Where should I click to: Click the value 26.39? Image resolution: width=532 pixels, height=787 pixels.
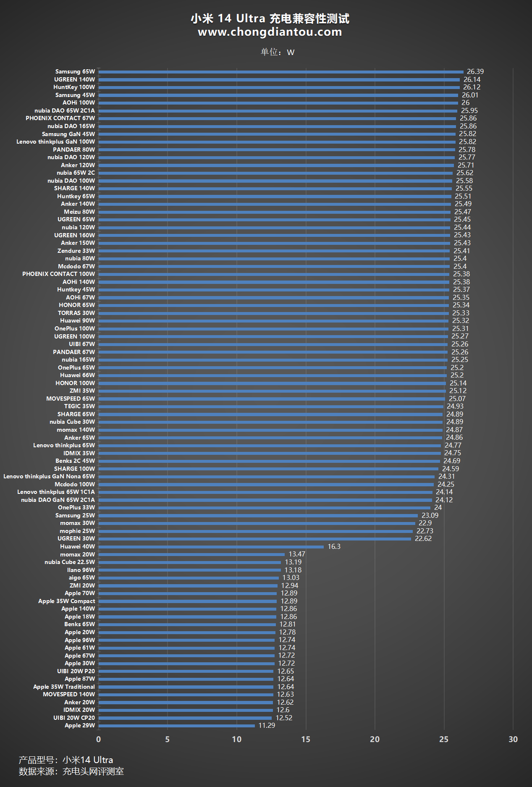(475, 71)
